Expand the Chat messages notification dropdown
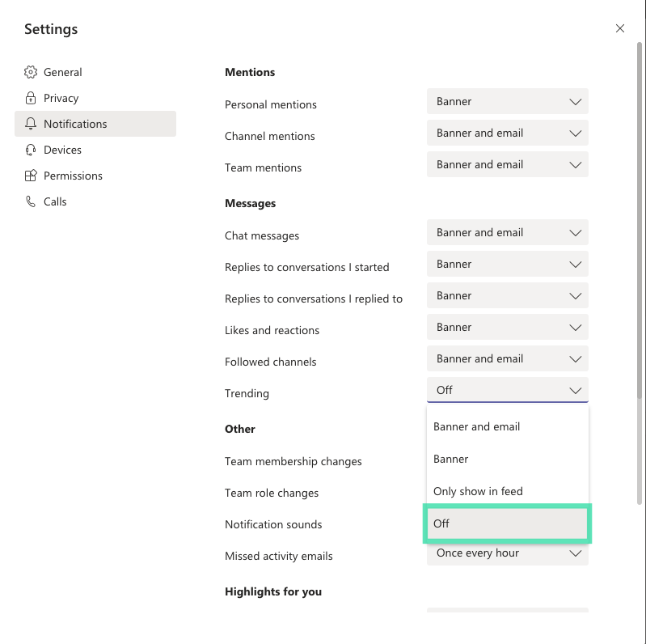The height and width of the screenshot is (644, 646). click(x=507, y=233)
